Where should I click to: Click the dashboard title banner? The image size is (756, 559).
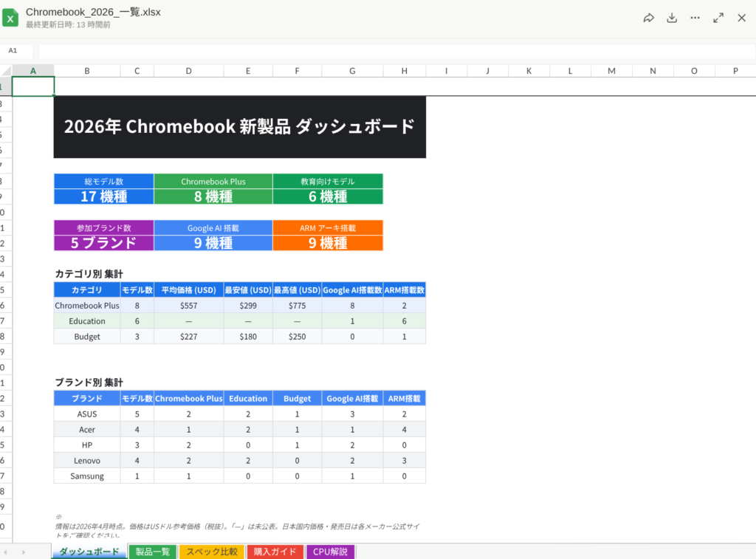pyautogui.click(x=239, y=126)
